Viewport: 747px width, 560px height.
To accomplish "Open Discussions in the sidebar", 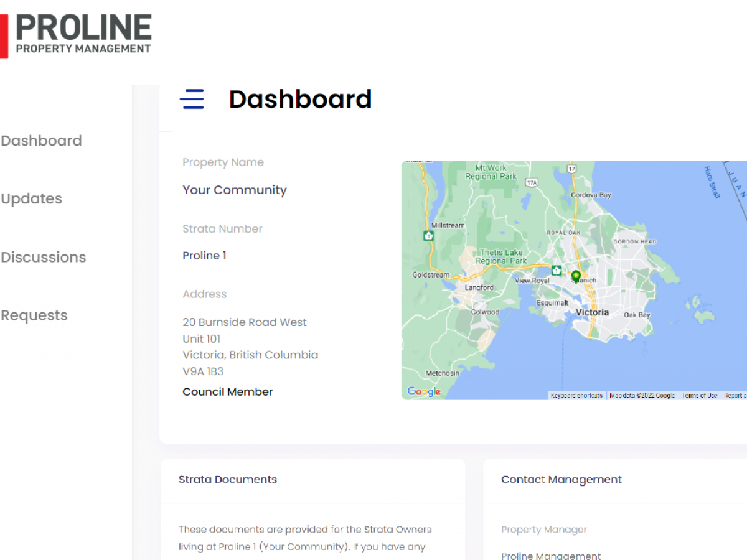I will pos(43,257).
